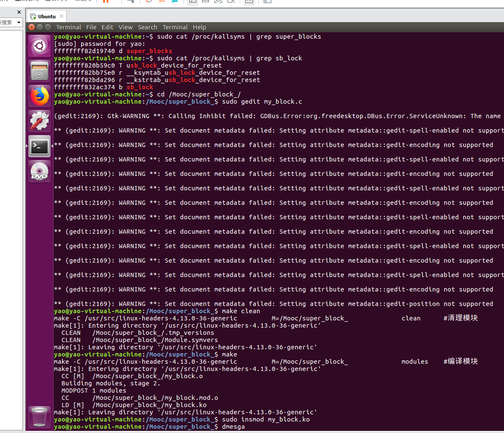Click the snapshot camera icon in the VM toolbar

tap(147, 2)
